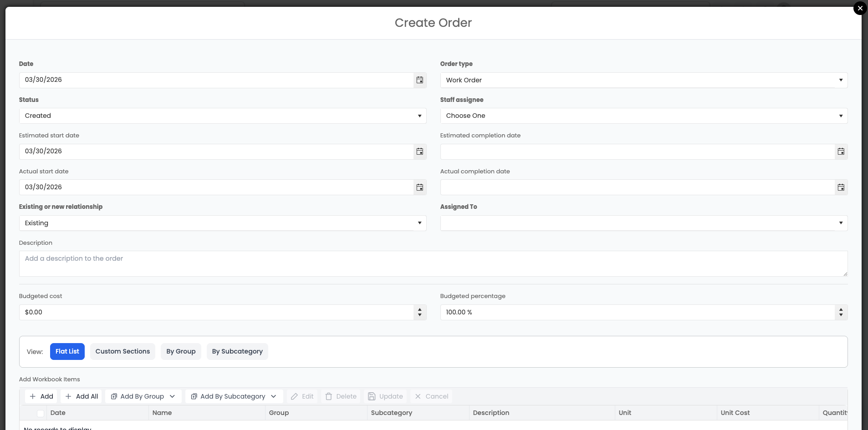Viewport: 868px width, 430px height.
Task: Close the Create Order dialog
Action: point(860,8)
